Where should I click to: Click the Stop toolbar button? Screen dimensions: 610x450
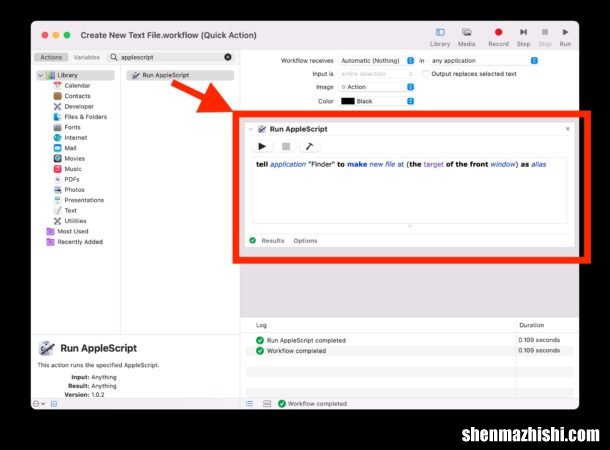[x=545, y=37]
